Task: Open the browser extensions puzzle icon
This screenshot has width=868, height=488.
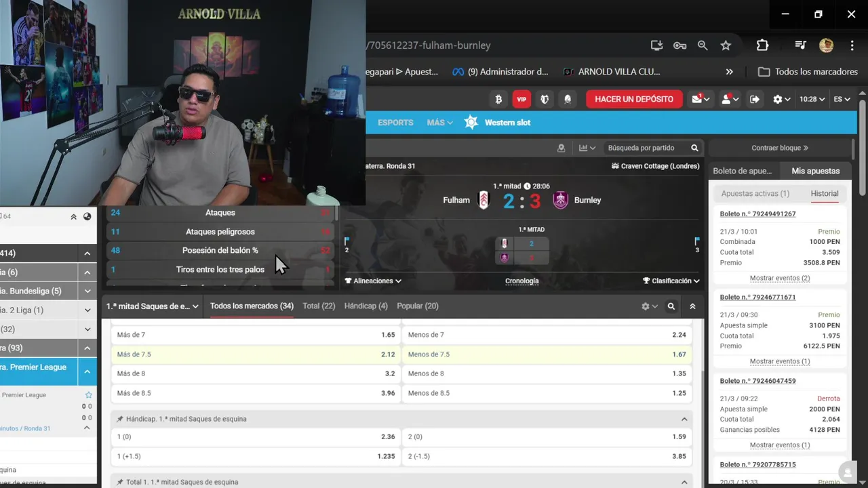Action: tap(762, 45)
